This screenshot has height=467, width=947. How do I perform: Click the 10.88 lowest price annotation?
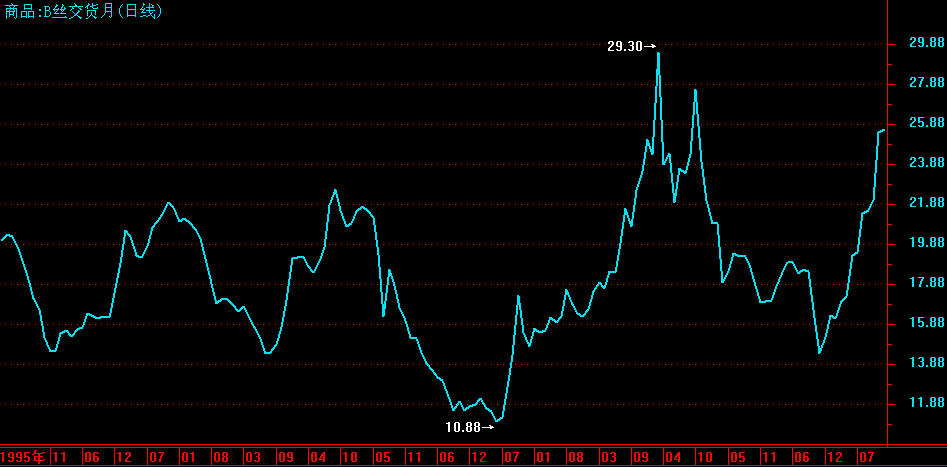(x=468, y=427)
